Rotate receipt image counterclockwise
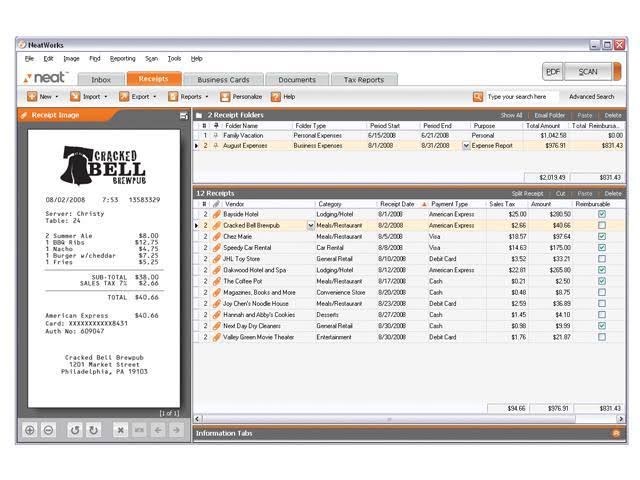 coord(75,430)
